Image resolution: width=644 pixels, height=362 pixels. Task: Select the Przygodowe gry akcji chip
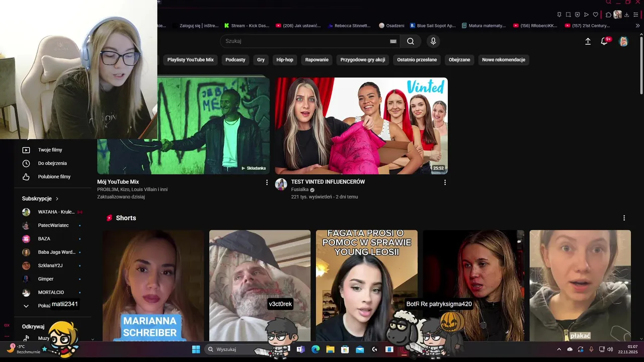(x=363, y=60)
